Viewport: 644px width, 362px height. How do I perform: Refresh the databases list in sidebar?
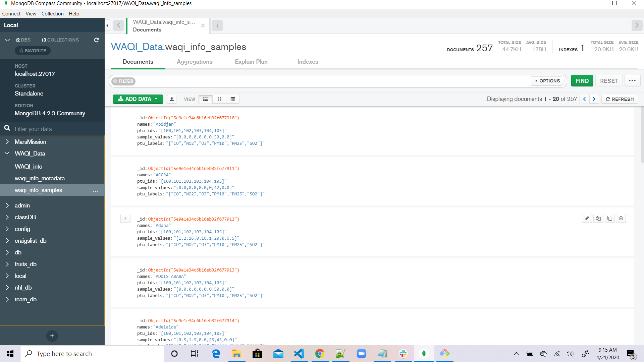coord(96,40)
